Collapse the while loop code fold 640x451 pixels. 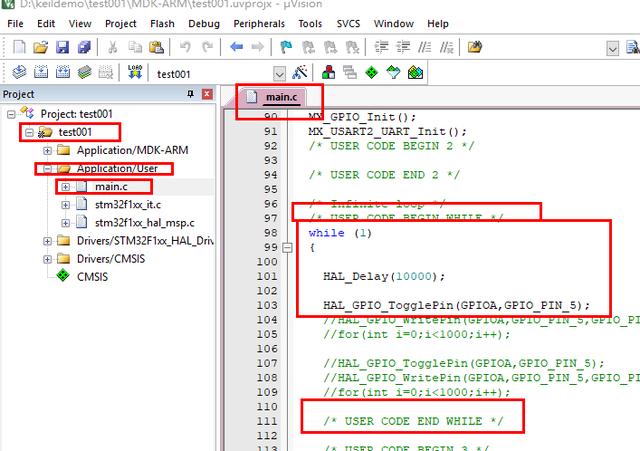287,247
